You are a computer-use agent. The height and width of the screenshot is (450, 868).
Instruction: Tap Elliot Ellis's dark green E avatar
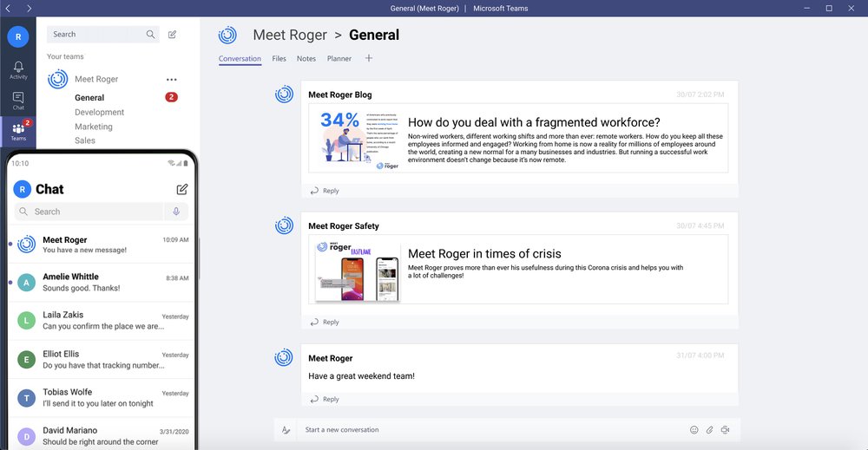[x=26, y=360]
